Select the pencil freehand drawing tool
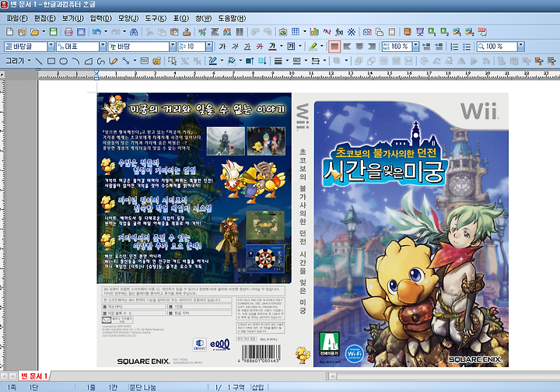The width and height of the screenshot is (560, 392). click(114, 61)
